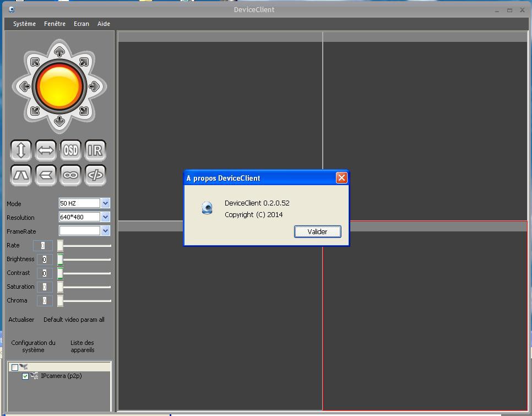
Task: Open the FrameRate dropdown
Action: (x=106, y=231)
